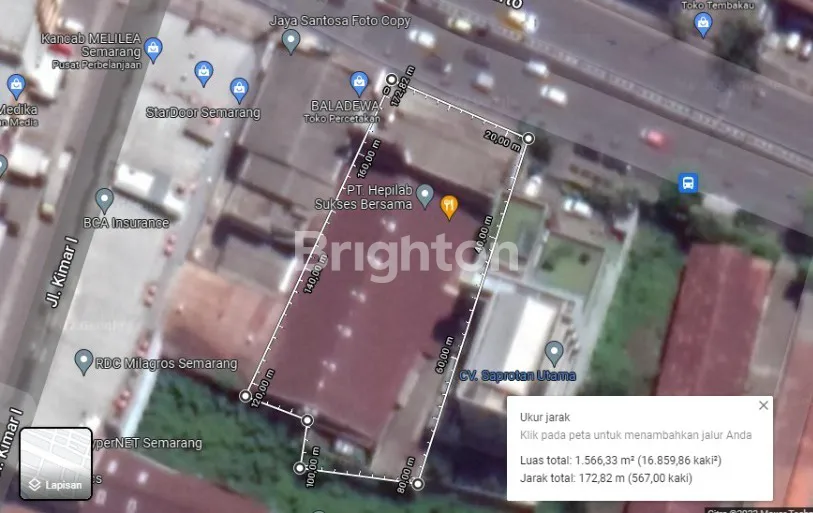Open the Lapisan layers switcher
Image resolution: width=813 pixels, height=513 pixels.
tap(56, 463)
